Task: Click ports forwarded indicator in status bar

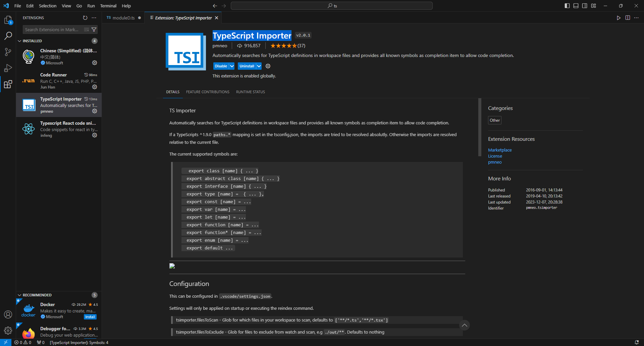Action: [x=41, y=342]
